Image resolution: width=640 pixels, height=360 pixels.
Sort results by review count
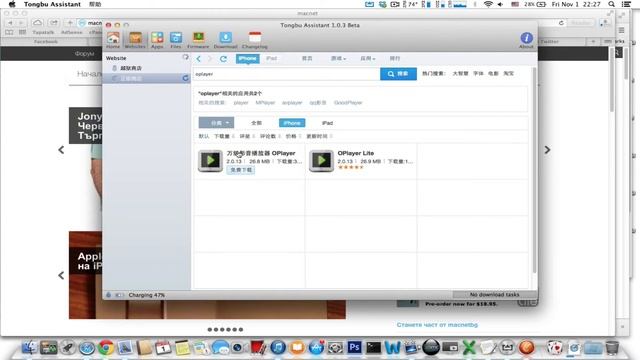pyautogui.click(x=270, y=136)
